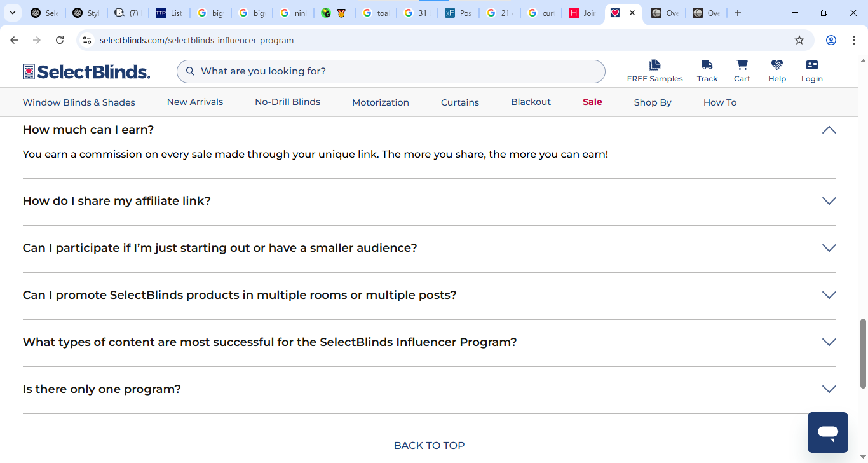Click the 'What are you looking for?' search field
The width and height of the screenshot is (868, 463).
pyautogui.click(x=391, y=71)
